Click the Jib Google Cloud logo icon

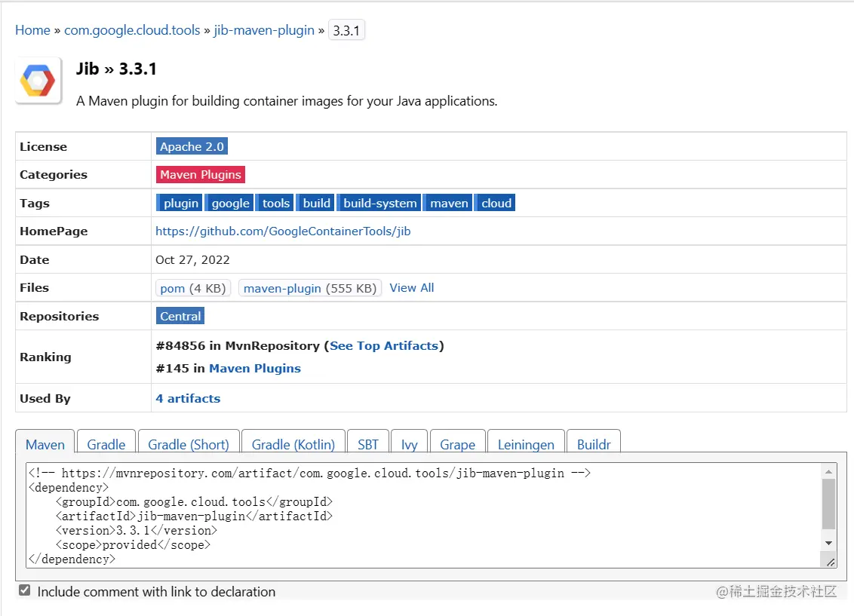pos(38,81)
